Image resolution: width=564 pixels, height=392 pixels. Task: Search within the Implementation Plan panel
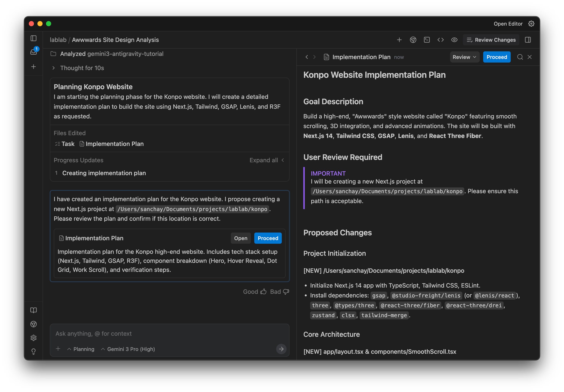520,57
